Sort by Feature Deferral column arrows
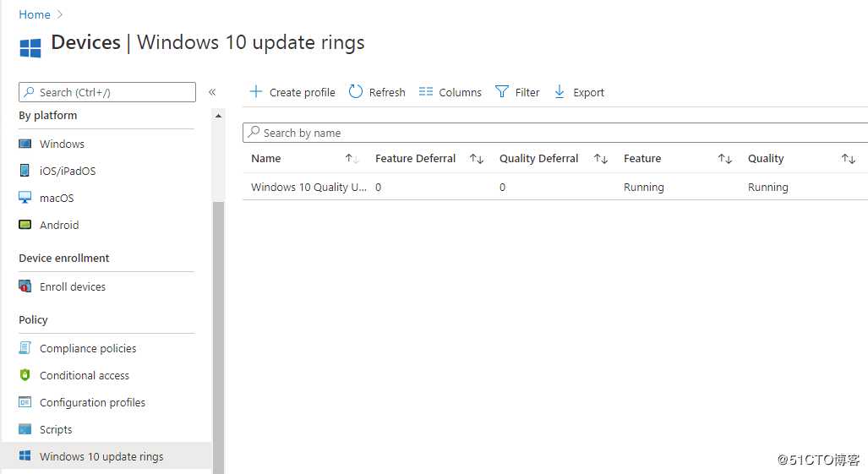Viewport: 868px width, 474px height. tap(477, 159)
